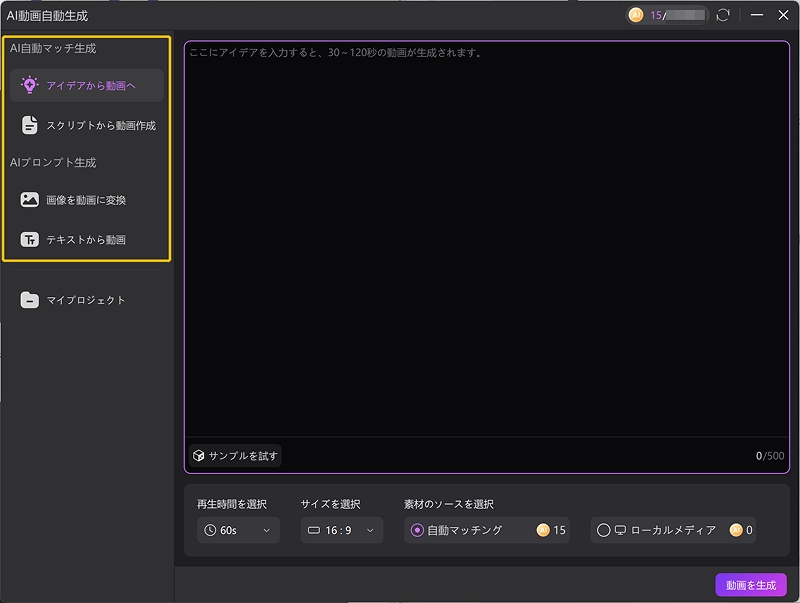Image resolution: width=800 pixels, height=603 pixels.
Task: Click the aspect ratio icon beside 16:9
Action: (315, 530)
